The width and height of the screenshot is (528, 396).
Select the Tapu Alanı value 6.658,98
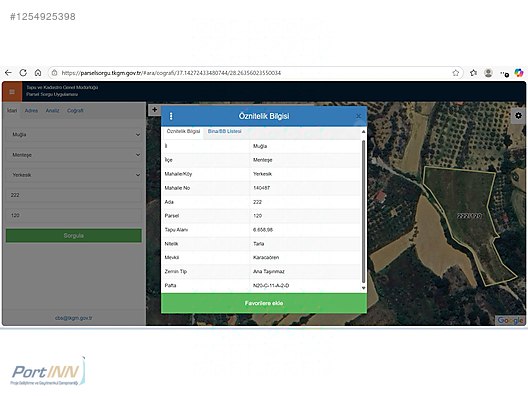pyautogui.click(x=263, y=230)
